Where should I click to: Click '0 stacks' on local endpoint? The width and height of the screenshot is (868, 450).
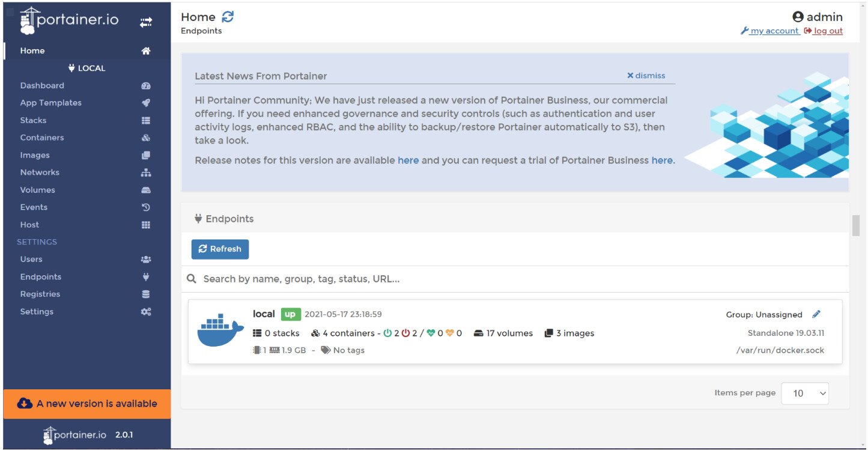click(x=276, y=333)
